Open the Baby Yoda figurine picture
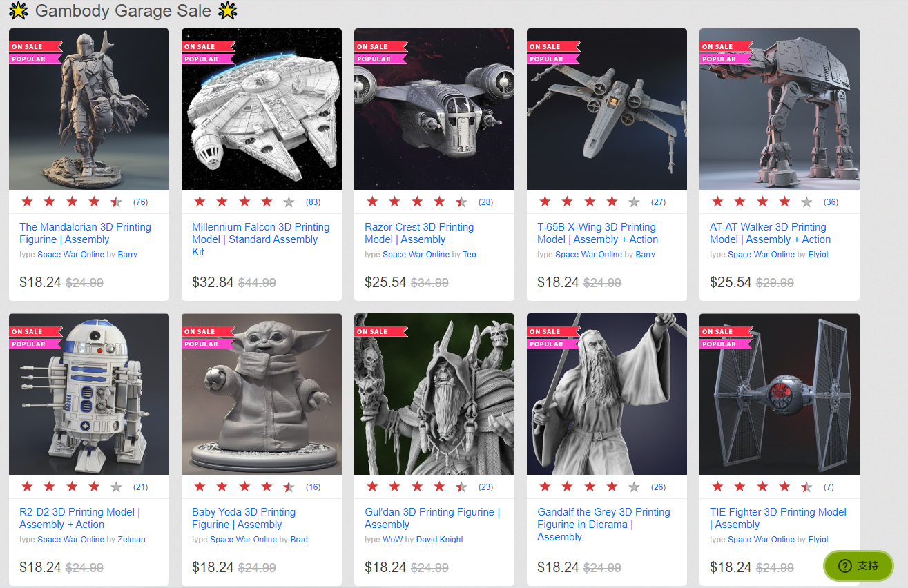Viewport: 908px width, 588px height. pyautogui.click(x=262, y=394)
